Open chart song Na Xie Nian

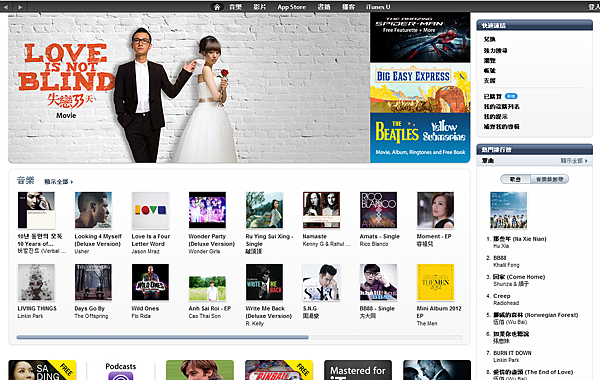pos(520,239)
